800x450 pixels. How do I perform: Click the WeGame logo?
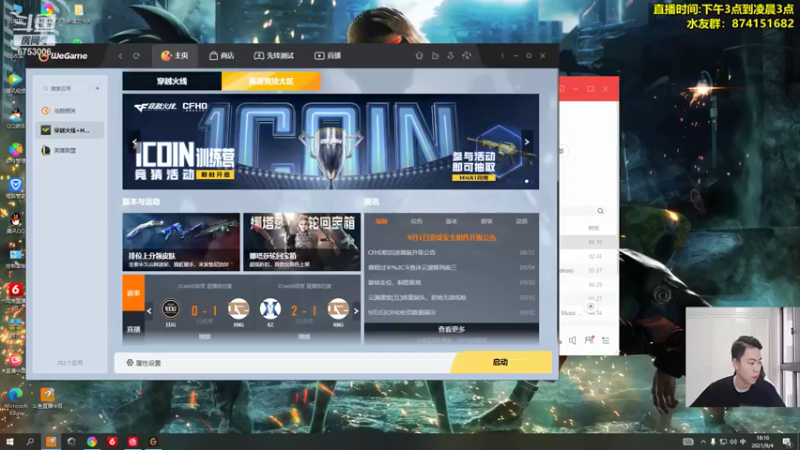tap(63, 56)
